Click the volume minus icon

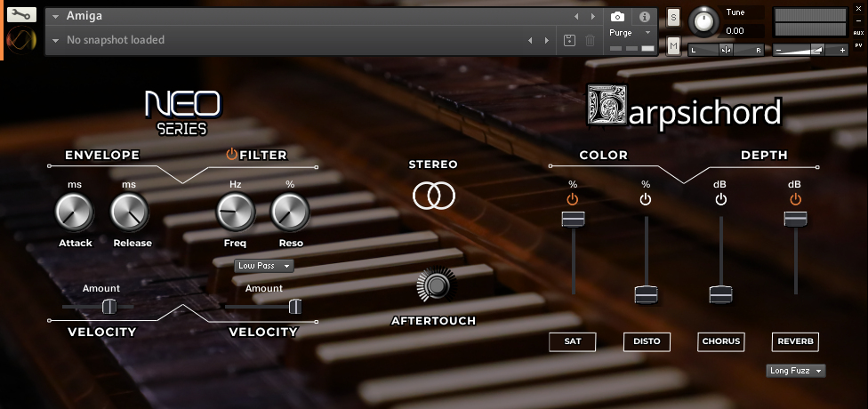(x=778, y=50)
